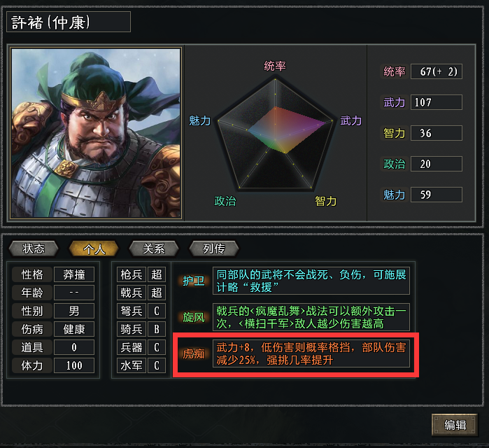Open the 个人 tab

(94, 248)
